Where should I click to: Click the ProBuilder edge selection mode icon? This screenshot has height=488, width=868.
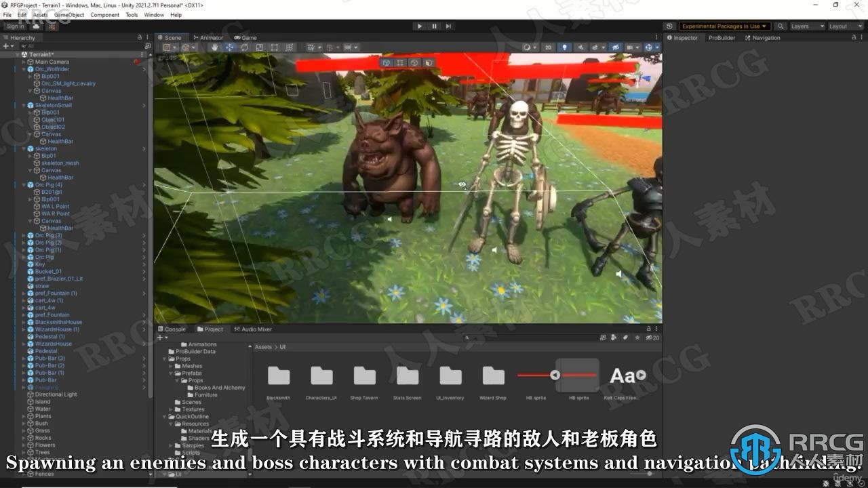coord(414,62)
